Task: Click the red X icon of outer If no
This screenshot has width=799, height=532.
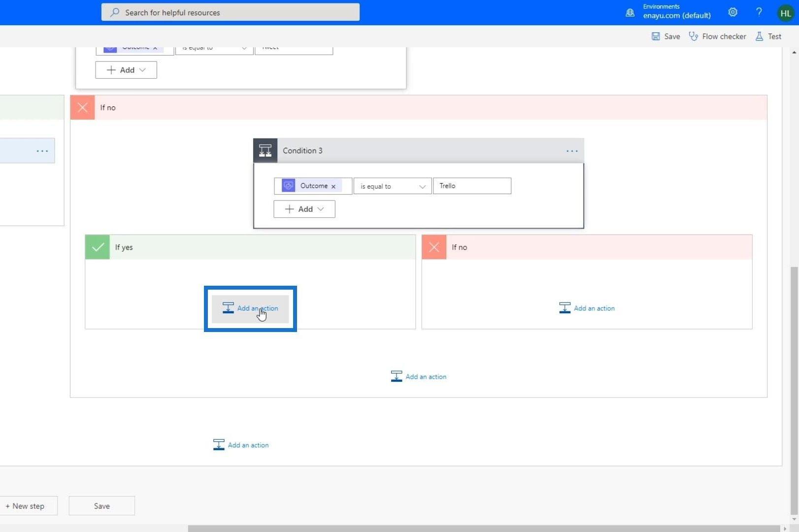Action: pos(83,107)
